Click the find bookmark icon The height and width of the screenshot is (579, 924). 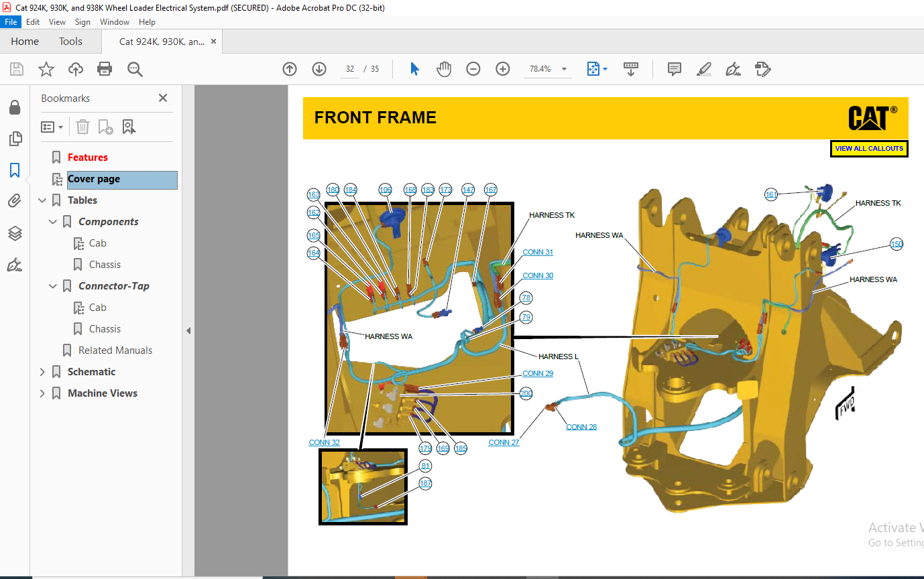pyautogui.click(x=129, y=127)
